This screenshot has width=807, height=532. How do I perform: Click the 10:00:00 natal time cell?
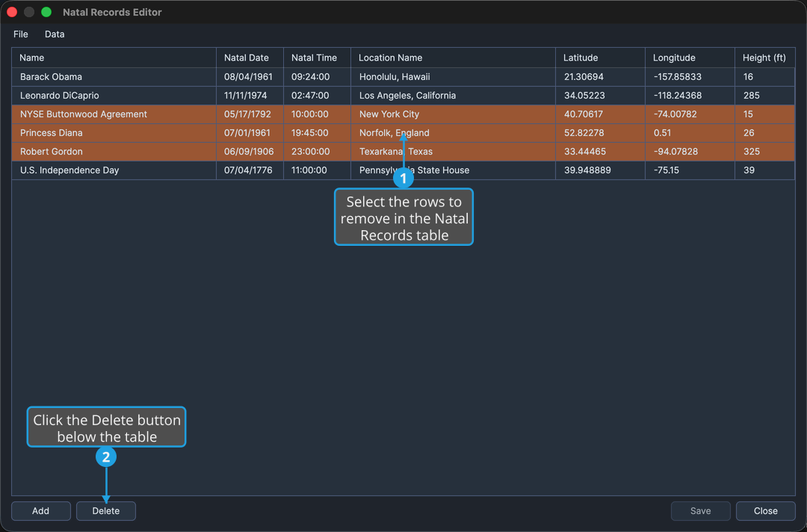coord(317,114)
